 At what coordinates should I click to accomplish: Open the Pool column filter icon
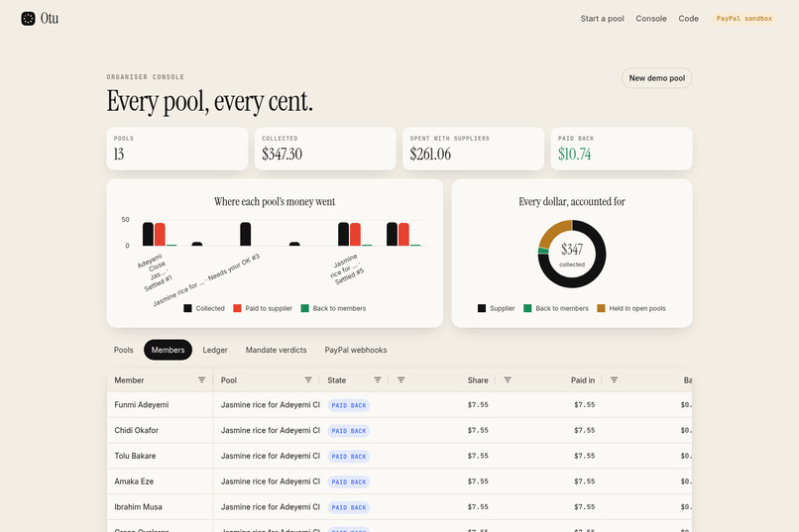(308, 380)
